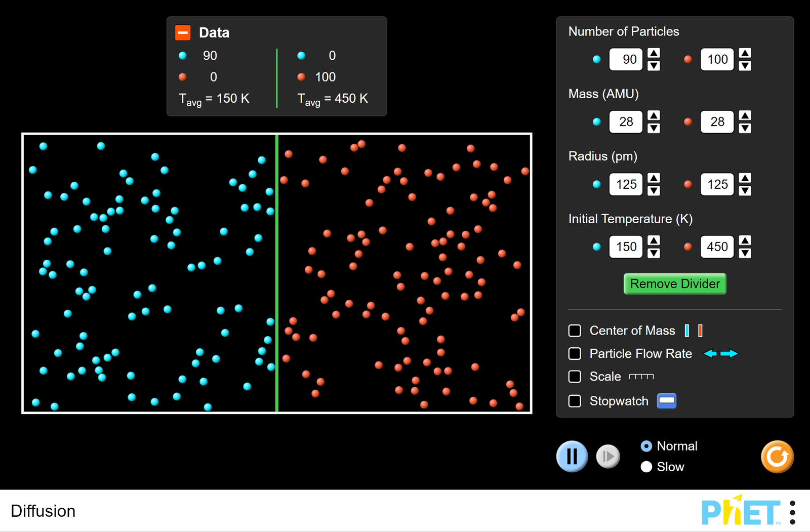Increase blue Initial Temperature with up arrow

coord(653,241)
